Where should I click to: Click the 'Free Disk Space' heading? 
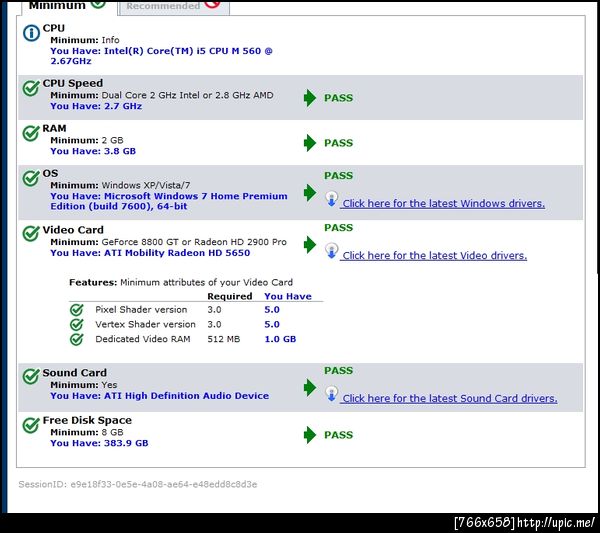point(87,421)
